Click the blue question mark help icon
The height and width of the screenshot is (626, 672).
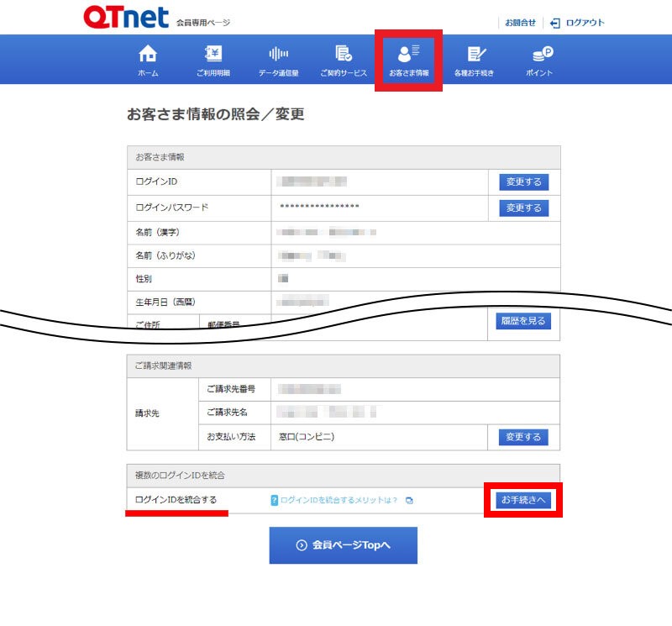(274, 501)
